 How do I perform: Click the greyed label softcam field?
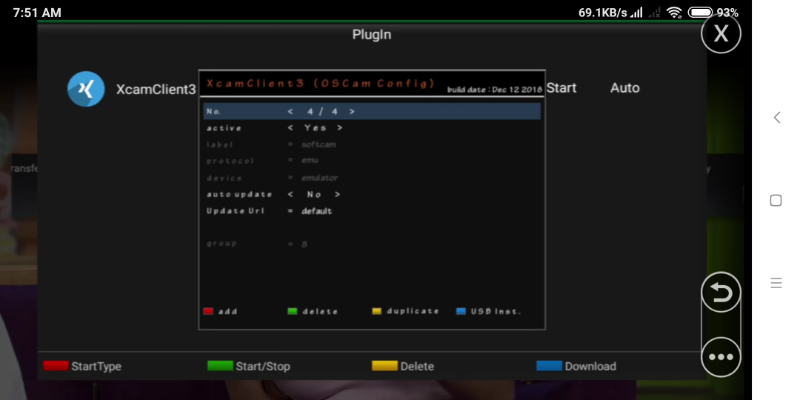click(318, 145)
